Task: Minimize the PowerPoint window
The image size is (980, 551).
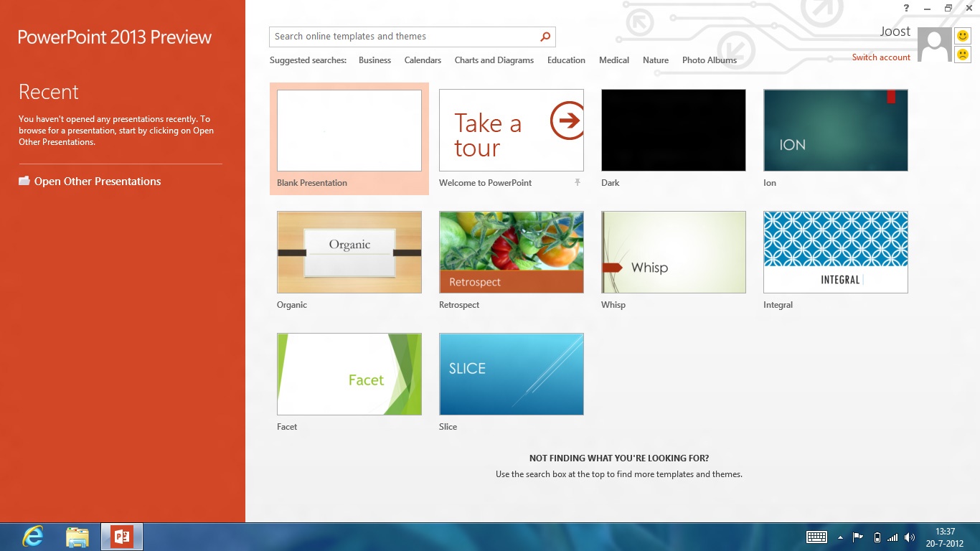Action: point(928,8)
